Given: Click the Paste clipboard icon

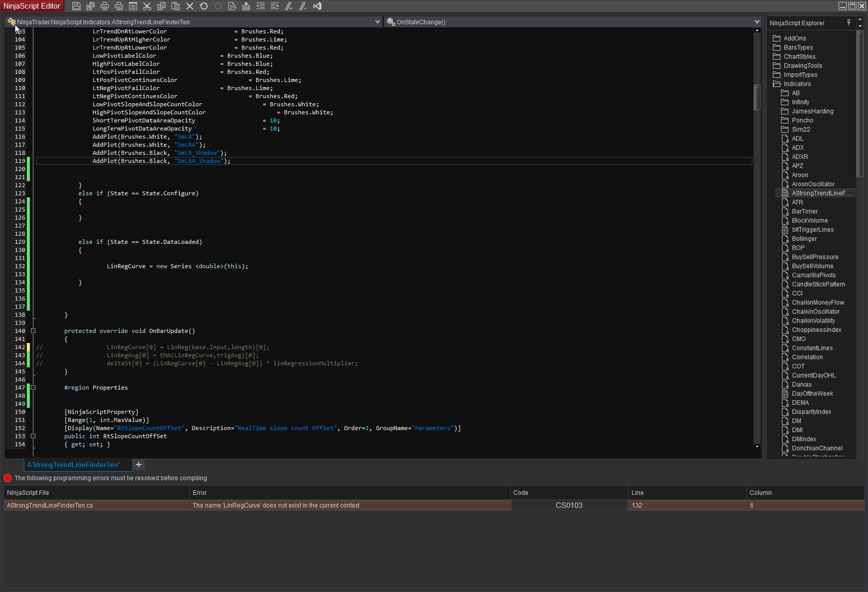Looking at the screenshot, I should [x=176, y=6].
